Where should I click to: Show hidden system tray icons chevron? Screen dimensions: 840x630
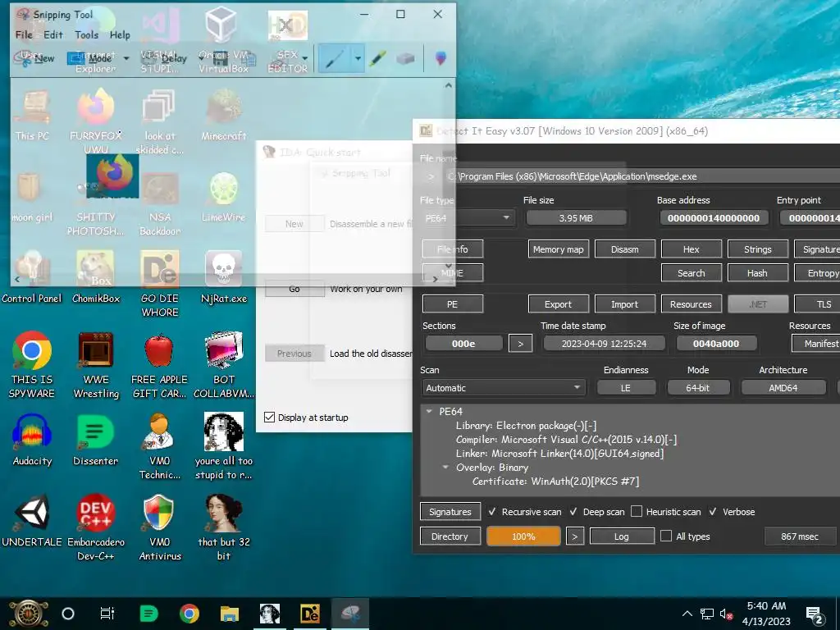pos(687,614)
